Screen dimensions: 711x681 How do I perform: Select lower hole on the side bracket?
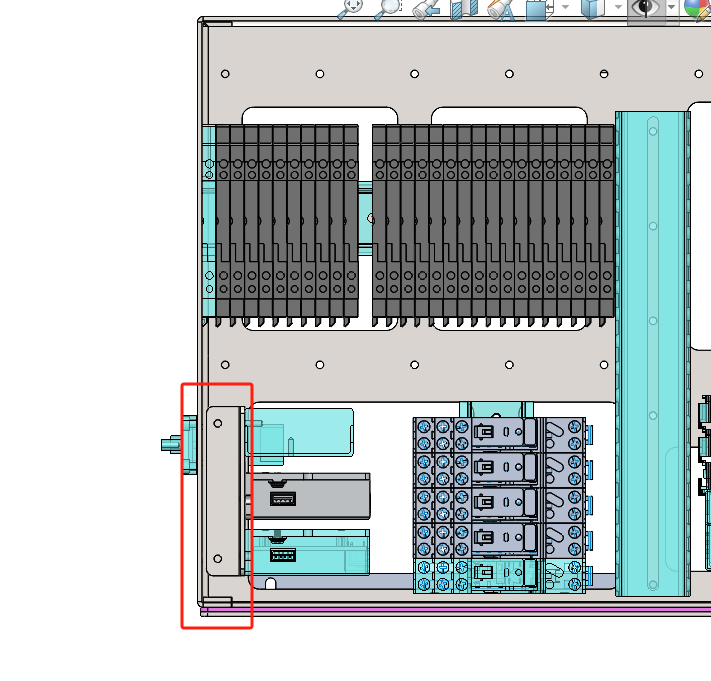click(x=219, y=560)
